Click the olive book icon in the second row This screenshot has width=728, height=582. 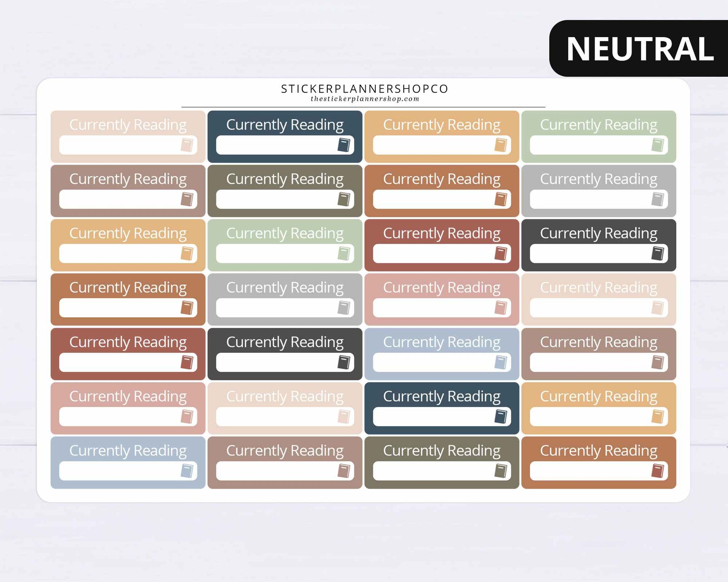point(344,199)
